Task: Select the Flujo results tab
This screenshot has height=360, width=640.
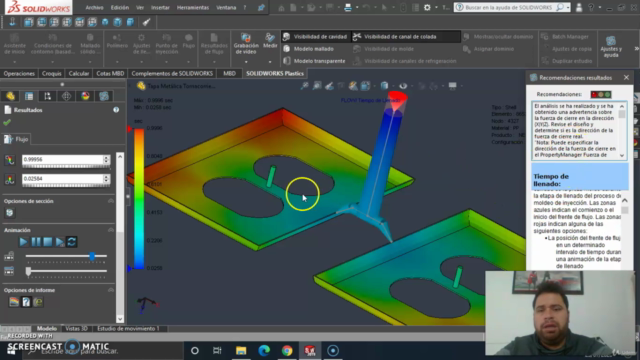Action: point(16,139)
